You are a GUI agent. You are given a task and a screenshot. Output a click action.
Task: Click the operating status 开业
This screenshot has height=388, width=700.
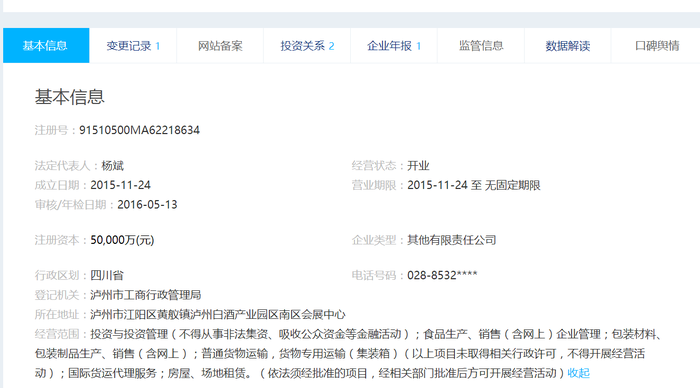[418, 166]
